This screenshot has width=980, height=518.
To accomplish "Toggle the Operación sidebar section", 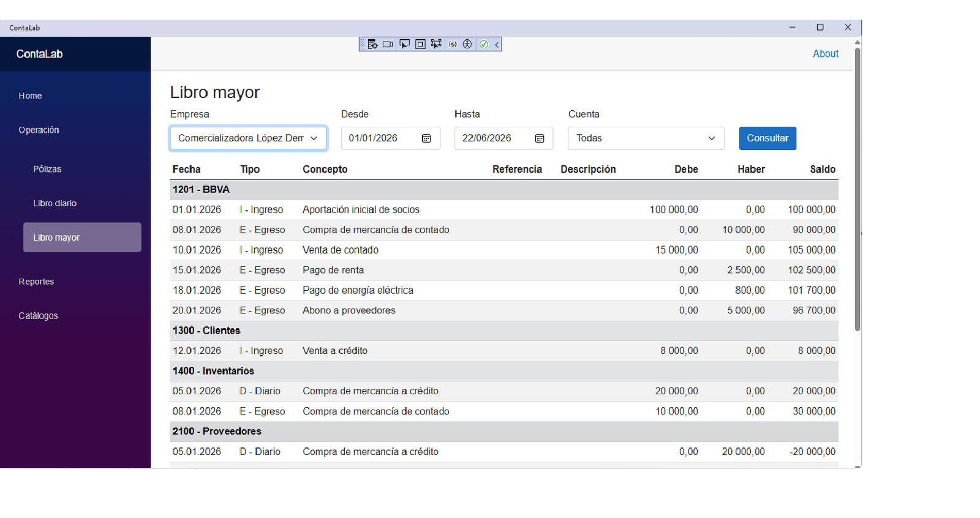I will click(39, 130).
